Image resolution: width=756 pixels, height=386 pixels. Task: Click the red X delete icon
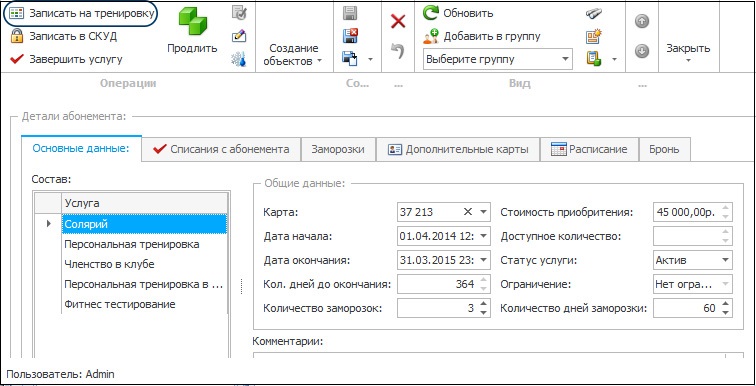(398, 21)
